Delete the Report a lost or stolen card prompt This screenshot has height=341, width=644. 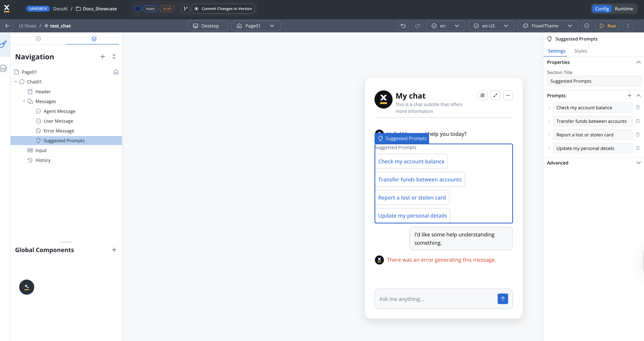[637, 135]
